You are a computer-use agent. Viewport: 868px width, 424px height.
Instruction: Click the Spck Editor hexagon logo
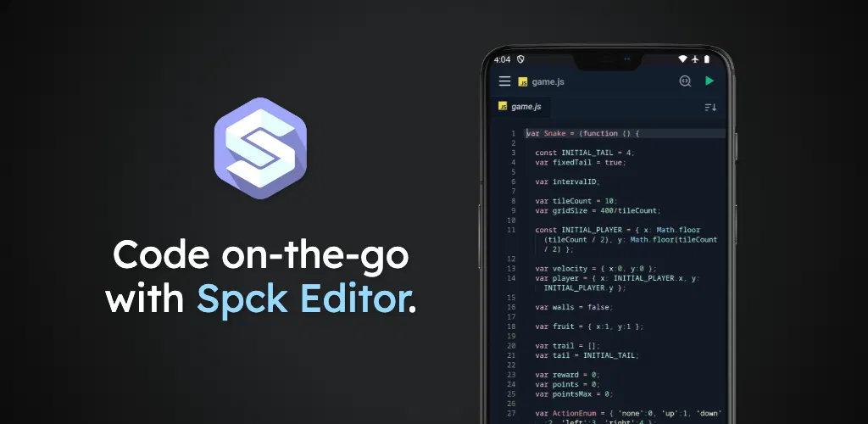pyautogui.click(x=260, y=148)
